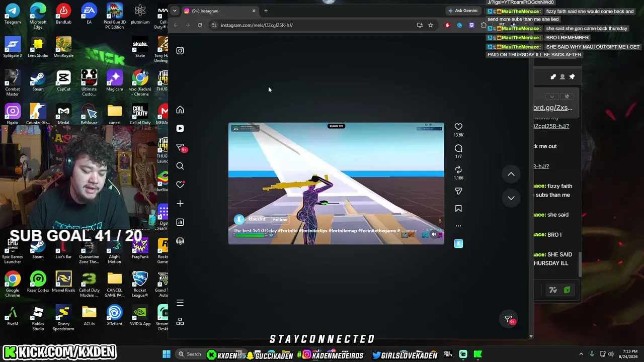Open Instagram Home from the sidebar
This screenshot has height=362, width=644.
[180, 110]
